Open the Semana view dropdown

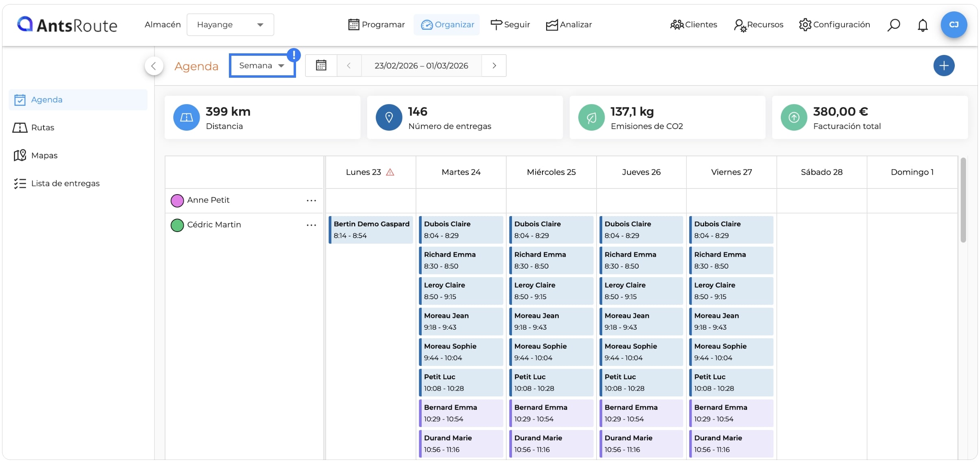tap(262, 66)
